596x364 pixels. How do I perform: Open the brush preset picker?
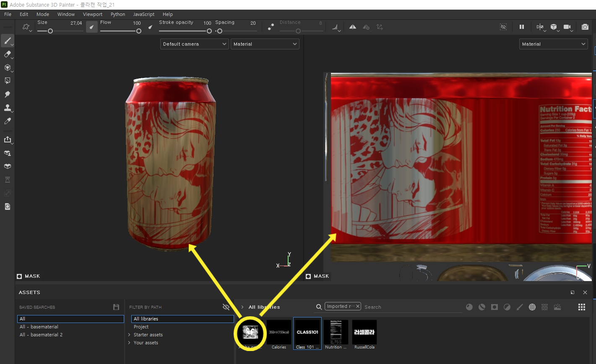tap(27, 27)
